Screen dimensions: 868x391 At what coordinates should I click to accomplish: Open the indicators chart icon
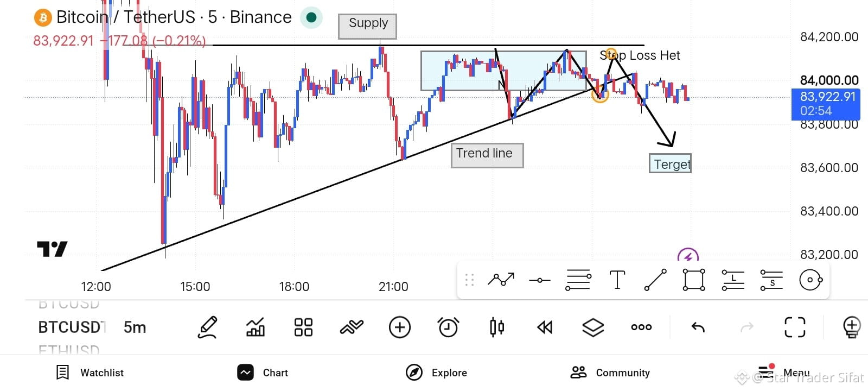(256, 327)
